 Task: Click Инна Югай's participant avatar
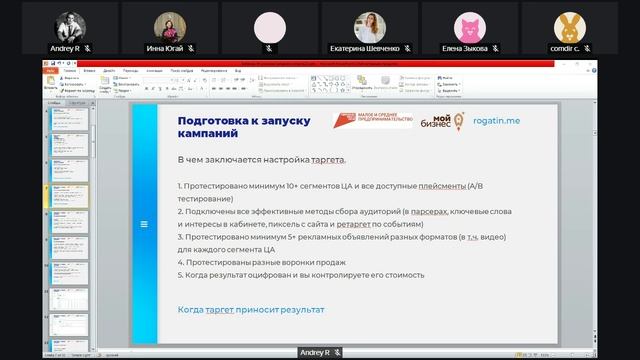point(170,27)
